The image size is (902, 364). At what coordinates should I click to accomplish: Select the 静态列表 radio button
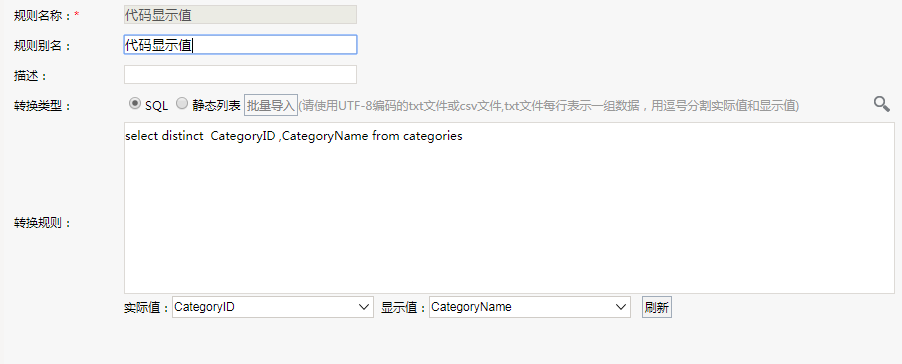182,104
